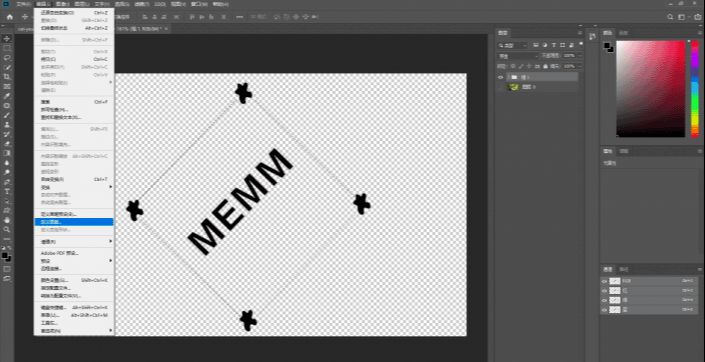Select the Crop tool
The width and height of the screenshot is (705, 362).
tap(7, 77)
